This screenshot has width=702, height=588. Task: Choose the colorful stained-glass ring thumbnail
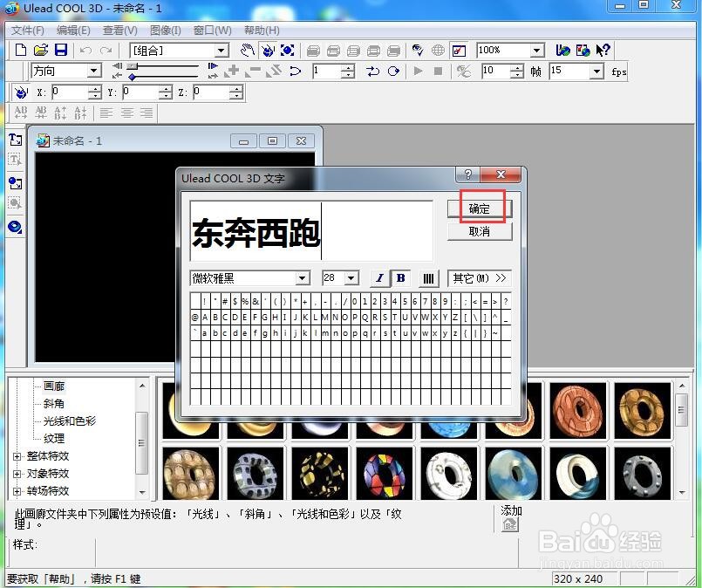(384, 474)
